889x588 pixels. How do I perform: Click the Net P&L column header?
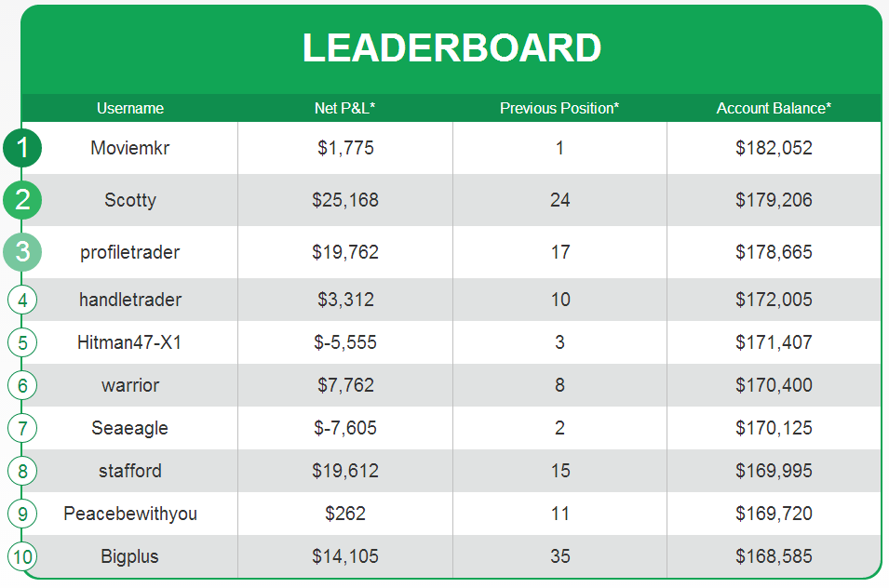pos(344,108)
